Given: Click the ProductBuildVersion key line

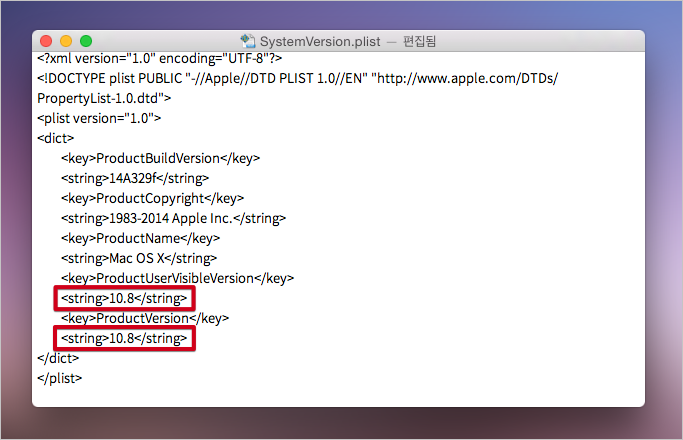Looking at the screenshot, I should coord(160,159).
